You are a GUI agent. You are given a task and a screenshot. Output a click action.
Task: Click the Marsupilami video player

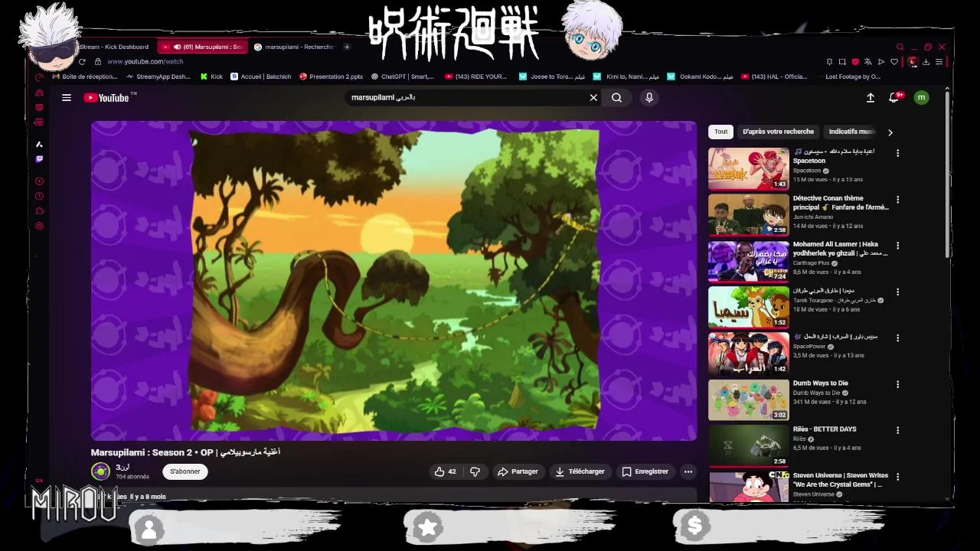394,281
